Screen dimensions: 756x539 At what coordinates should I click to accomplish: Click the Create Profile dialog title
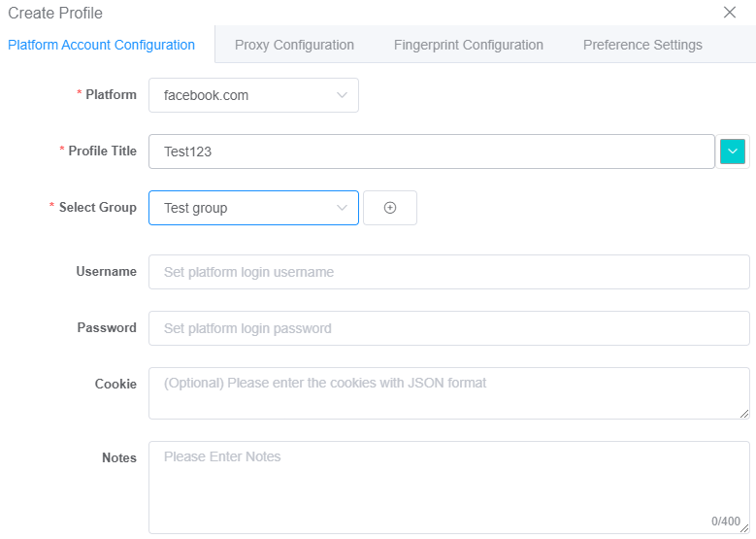tap(55, 13)
